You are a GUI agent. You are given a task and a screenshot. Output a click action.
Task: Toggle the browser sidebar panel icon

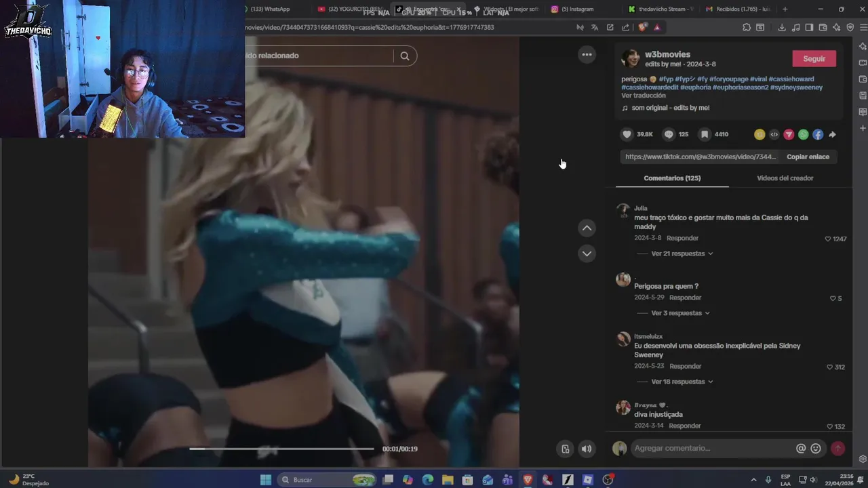point(809,27)
